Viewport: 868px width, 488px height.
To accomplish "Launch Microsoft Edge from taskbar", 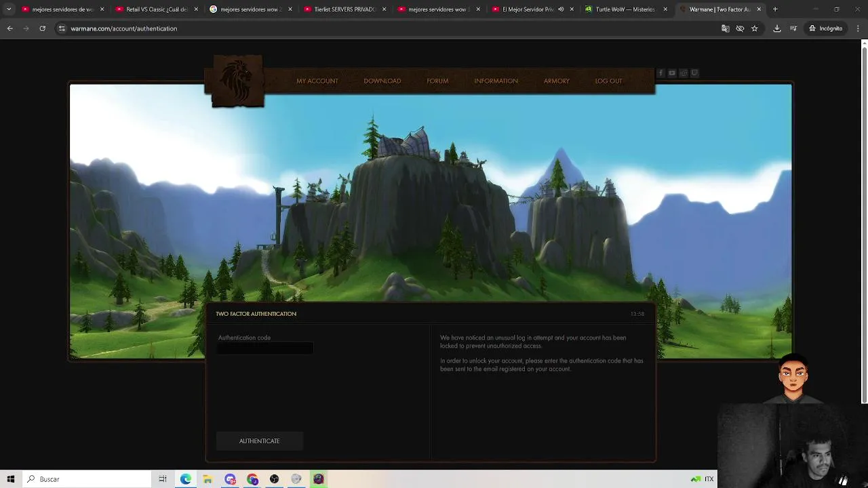I will pos(185,479).
